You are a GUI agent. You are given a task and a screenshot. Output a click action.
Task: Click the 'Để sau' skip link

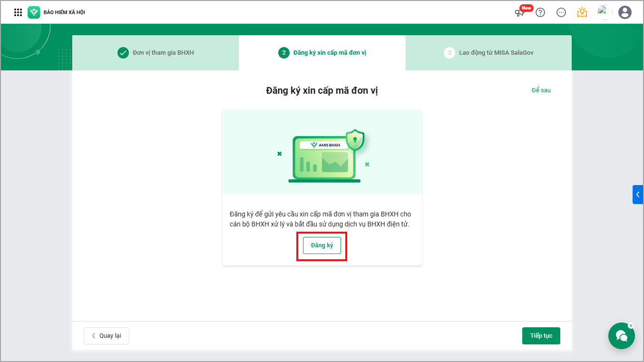(x=541, y=90)
